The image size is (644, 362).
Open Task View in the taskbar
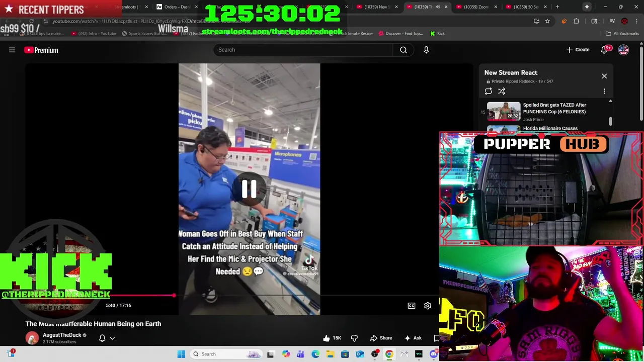coord(270,354)
